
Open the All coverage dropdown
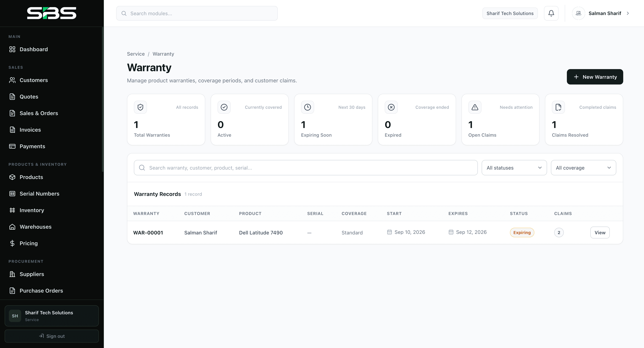click(583, 168)
